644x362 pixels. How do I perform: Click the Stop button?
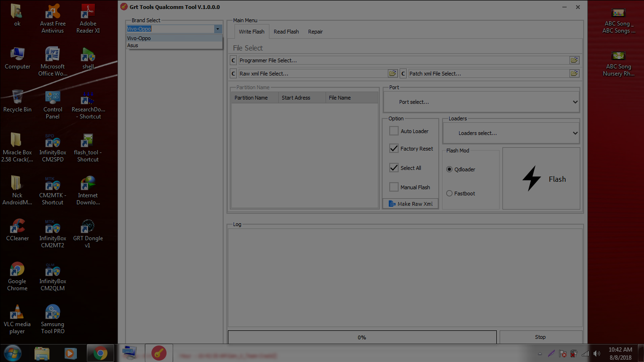pos(541,337)
